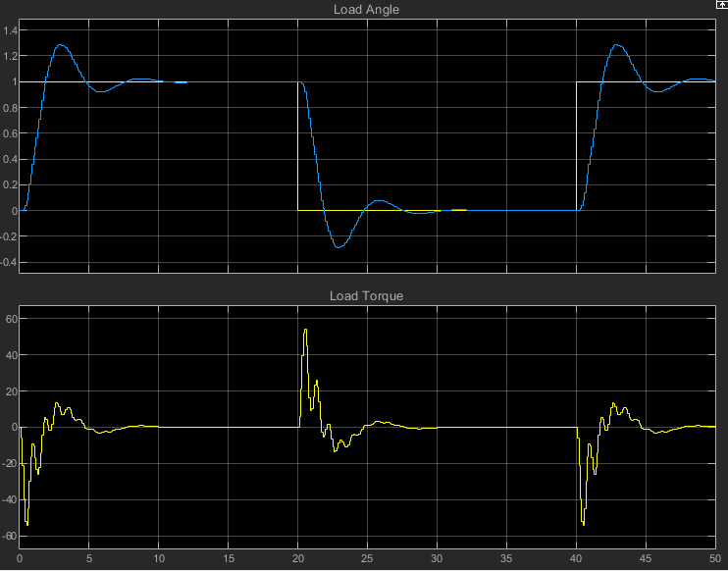The height and width of the screenshot is (571, 728).
Task: Click the time axis label 50
Action: (715, 558)
